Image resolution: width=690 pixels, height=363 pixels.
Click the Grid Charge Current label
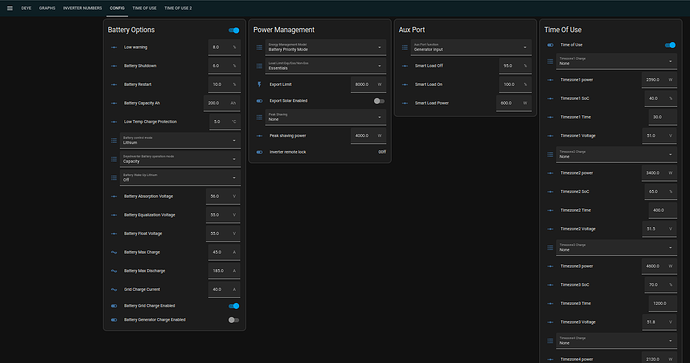142,290
